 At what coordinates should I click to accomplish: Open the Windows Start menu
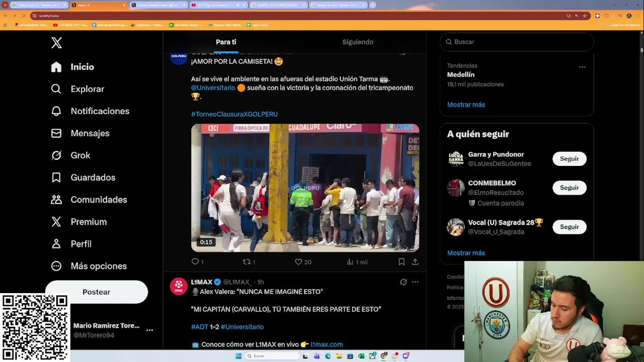click(238, 356)
